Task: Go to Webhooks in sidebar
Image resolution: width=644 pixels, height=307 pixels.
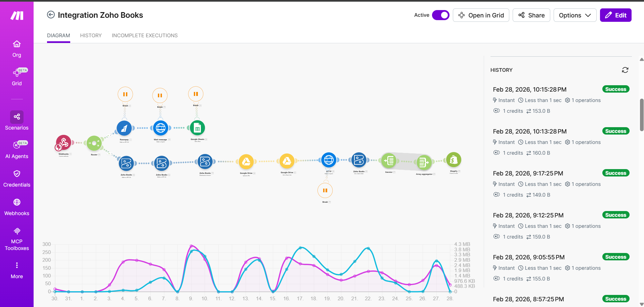Action: 17,207
